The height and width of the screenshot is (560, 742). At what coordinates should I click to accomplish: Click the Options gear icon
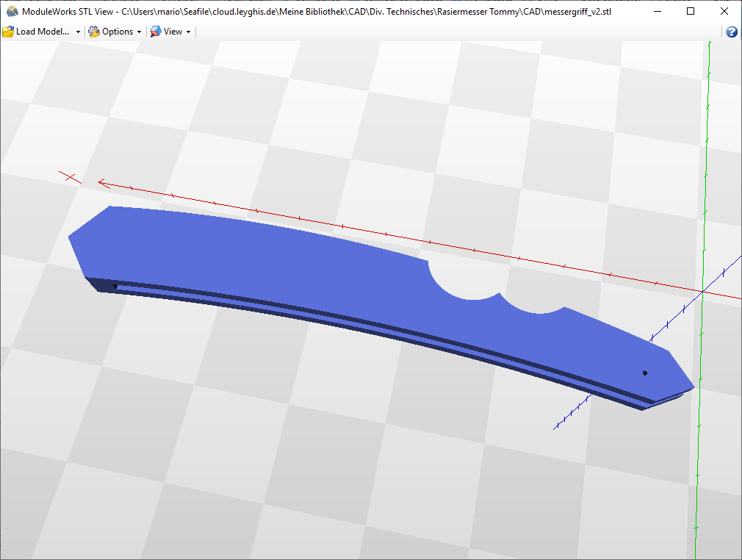click(x=94, y=32)
